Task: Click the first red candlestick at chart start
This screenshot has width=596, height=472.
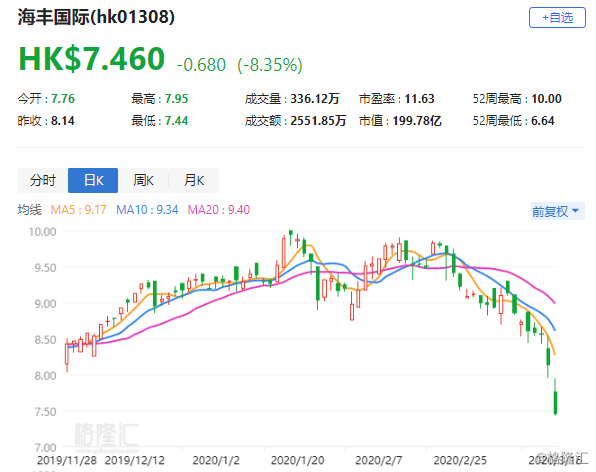Action: click(67, 354)
